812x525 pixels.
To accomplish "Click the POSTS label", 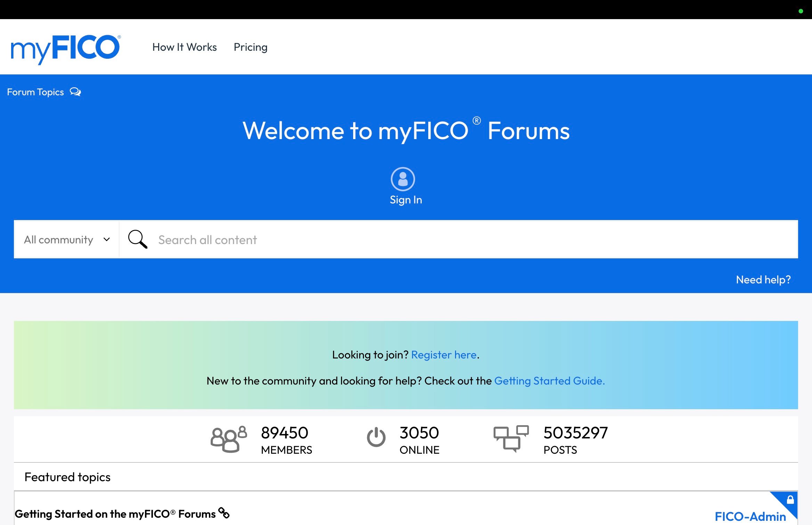I will (x=560, y=450).
